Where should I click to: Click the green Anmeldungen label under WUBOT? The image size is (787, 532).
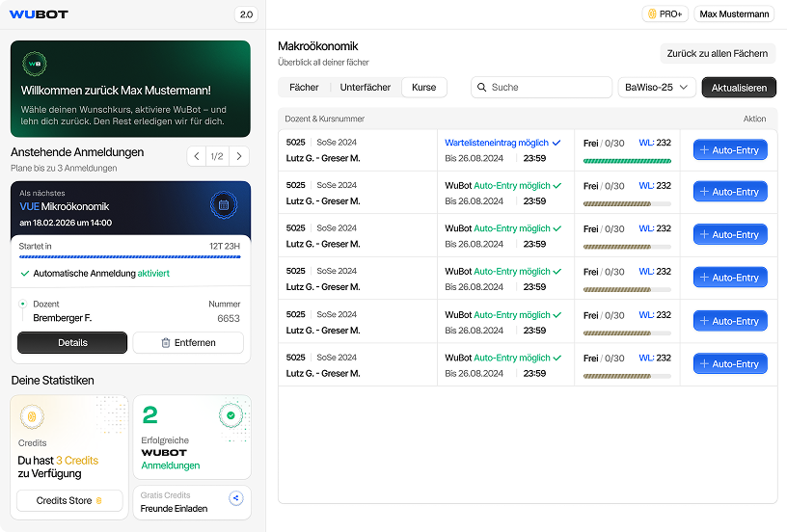tap(170, 465)
